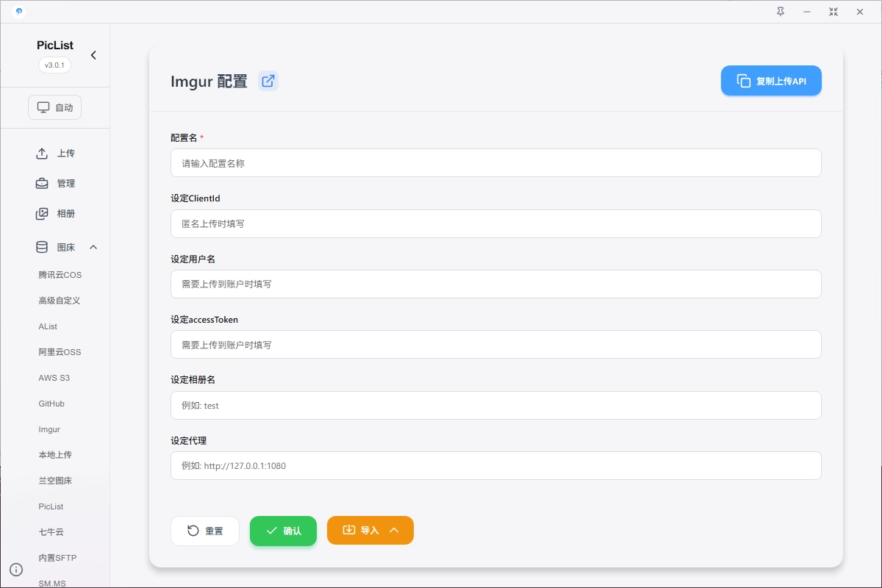Select 阿里云OSS picture bed
This screenshot has width=882, height=588.
coord(60,352)
